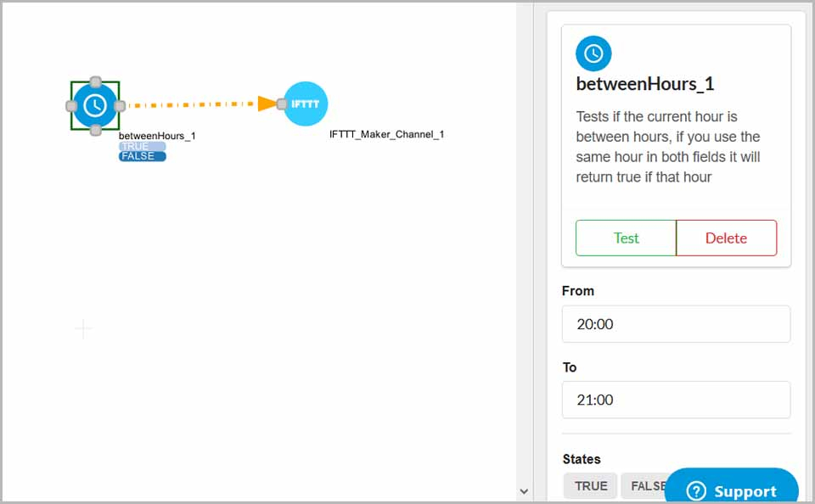The image size is (815, 504).
Task: Toggle the FALSE state tag under node
Action: 142,156
